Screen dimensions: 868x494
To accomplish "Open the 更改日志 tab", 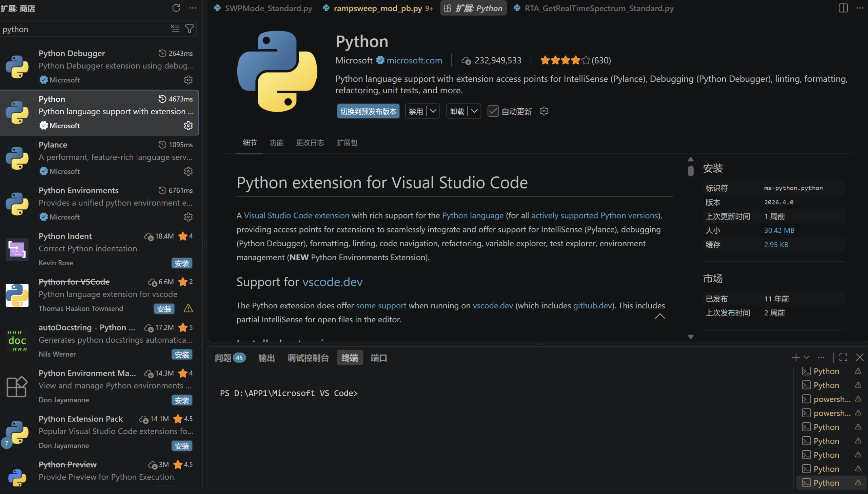I will tap(310, 142).
